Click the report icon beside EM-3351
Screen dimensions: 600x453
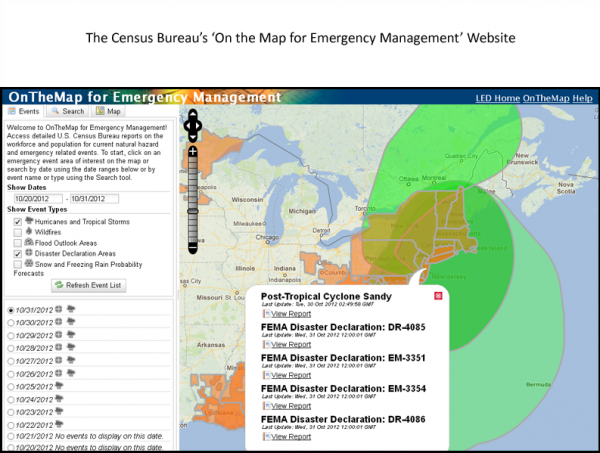pyautogui.click(x=267, y=375)
